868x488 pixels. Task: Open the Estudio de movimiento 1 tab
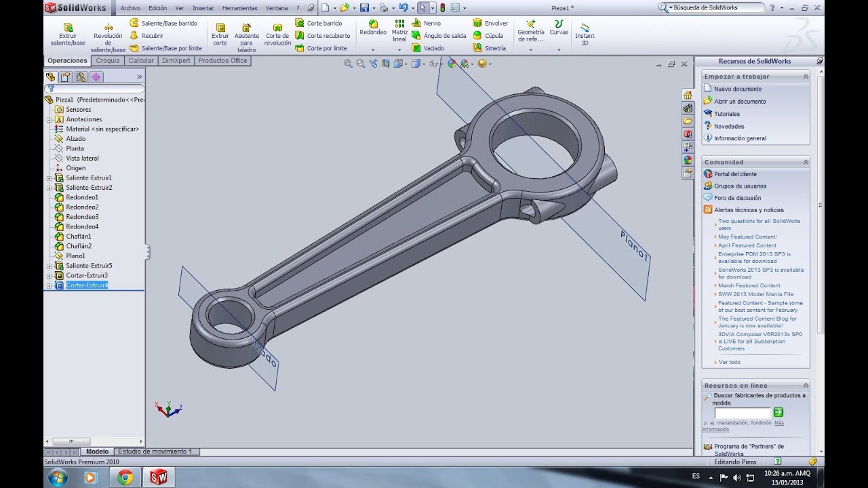(x=155, y=451)
